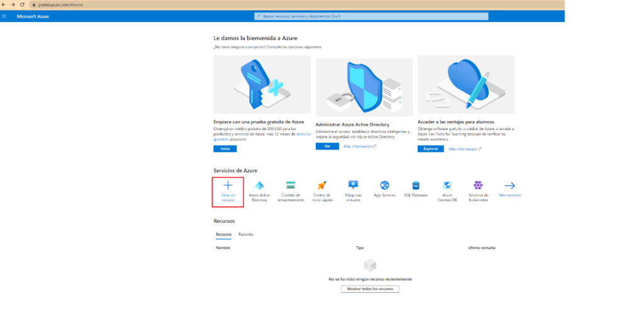Click the Inicio button for free trial
644x326 pixels.
tap(225, 149)
